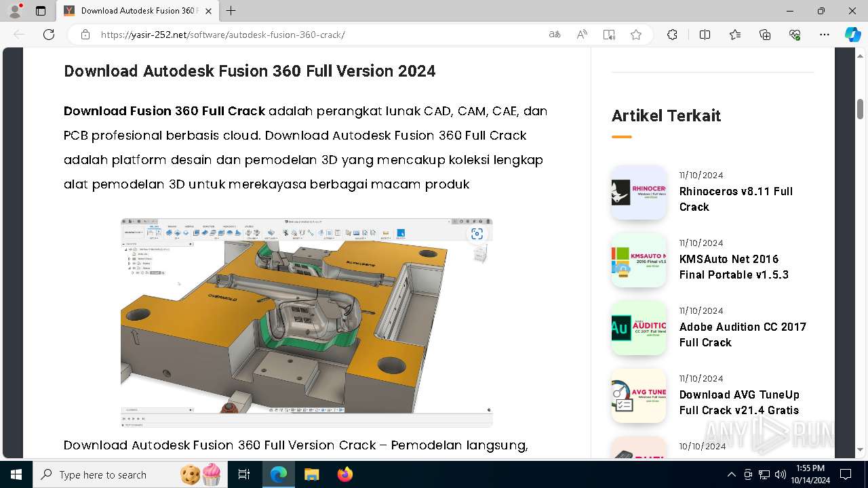Image resolution: width=868 pixels, height=488 pixels.
Task: Open the KMSAuto Net 2016 Final Portable article
Action: point(734,267)
